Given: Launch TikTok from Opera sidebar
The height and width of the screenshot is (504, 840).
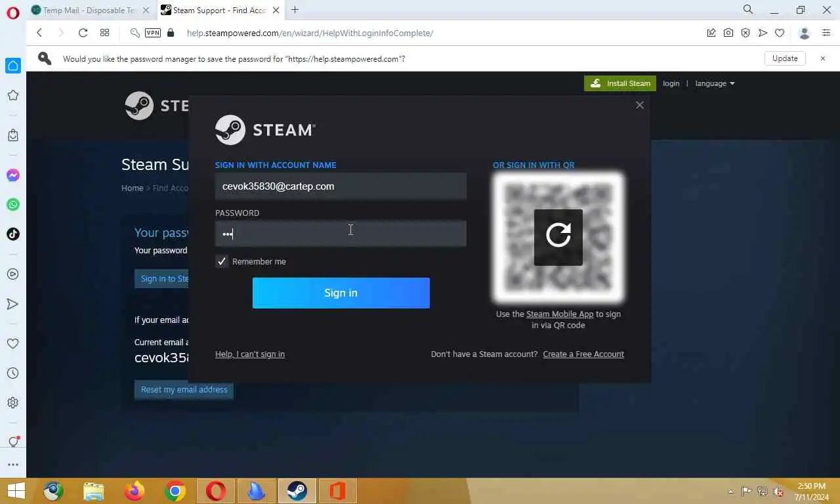Looking at the screenshot, I should tap(13, 234).
